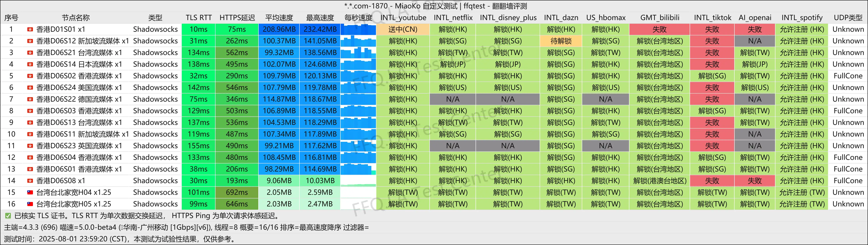Click the 9.06MB average speed cell

tap(279, 181)
